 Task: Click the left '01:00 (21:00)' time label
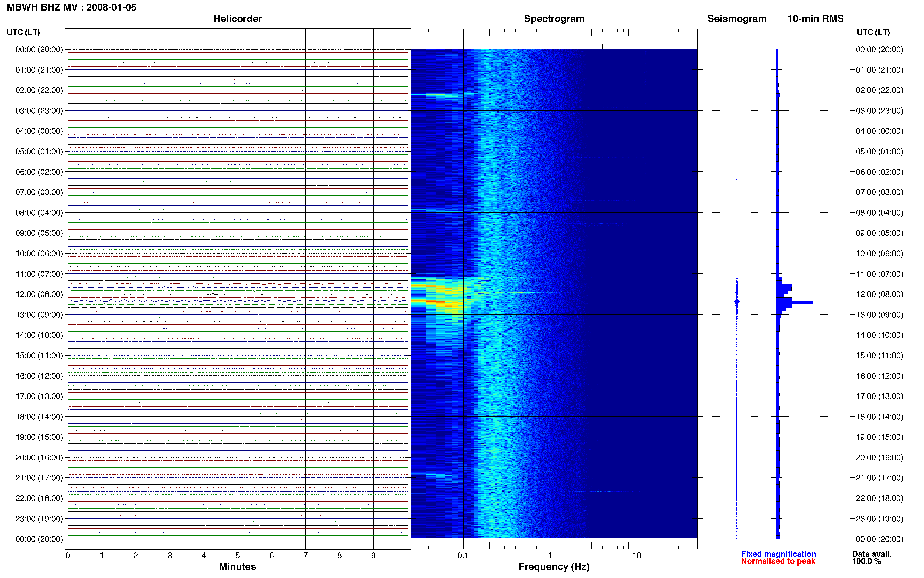[39, 70]
